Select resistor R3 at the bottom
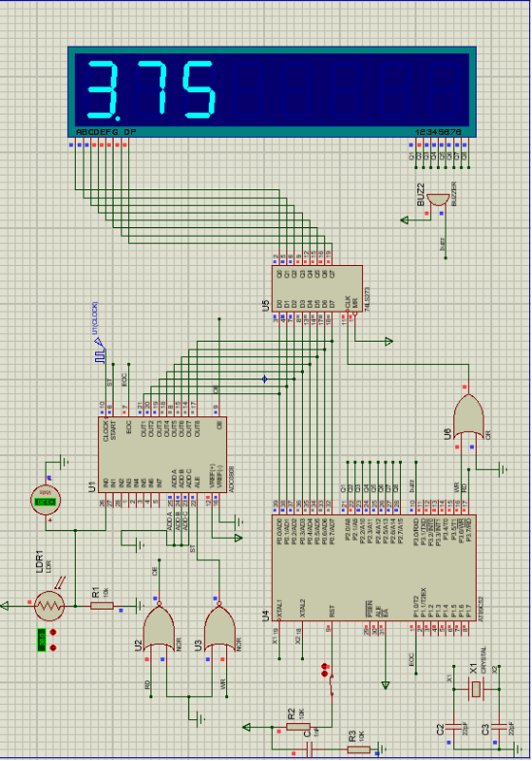This screenshot has width=532, height=761. pos(359,749)
